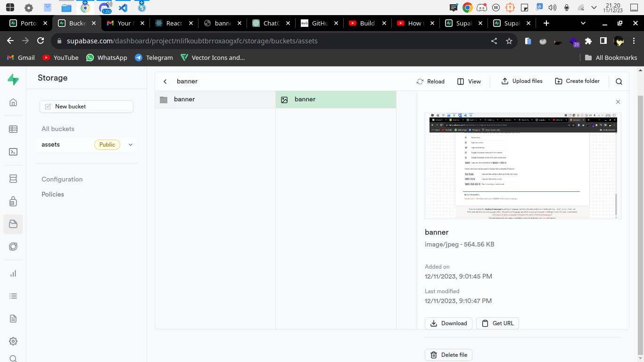Open the Telegram bookmark
The width and height of the screenshot is (644, 362).
click(x=154, y=58)
